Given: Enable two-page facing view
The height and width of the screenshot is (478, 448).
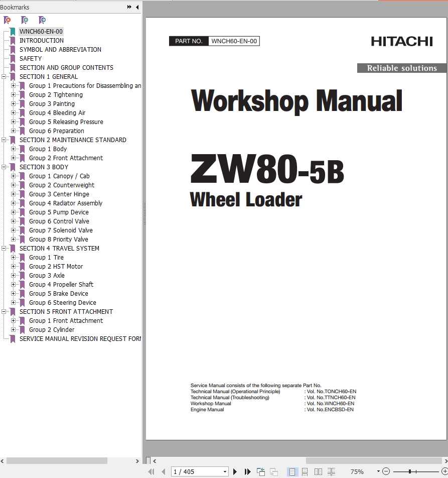Looking at the screenshot, I should [x=318, y=471].
